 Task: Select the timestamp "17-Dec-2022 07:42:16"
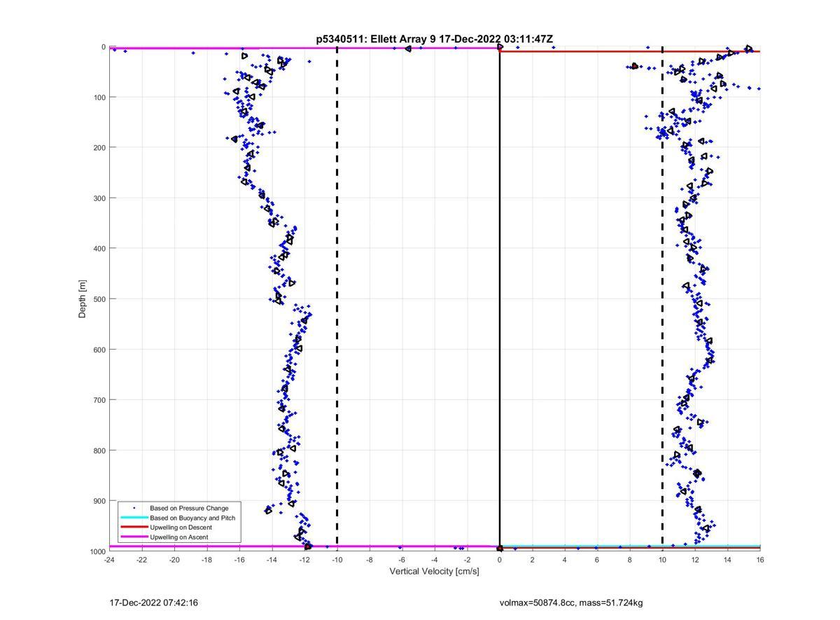coord(154,602)
